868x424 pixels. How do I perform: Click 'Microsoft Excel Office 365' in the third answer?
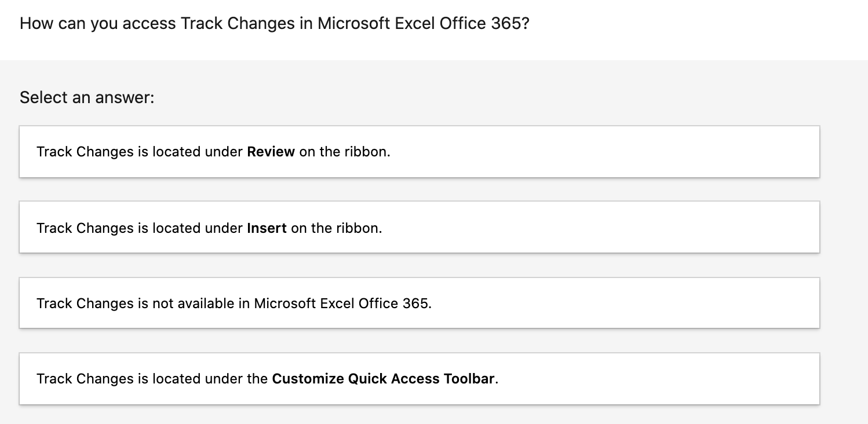(x=342, y=303)
